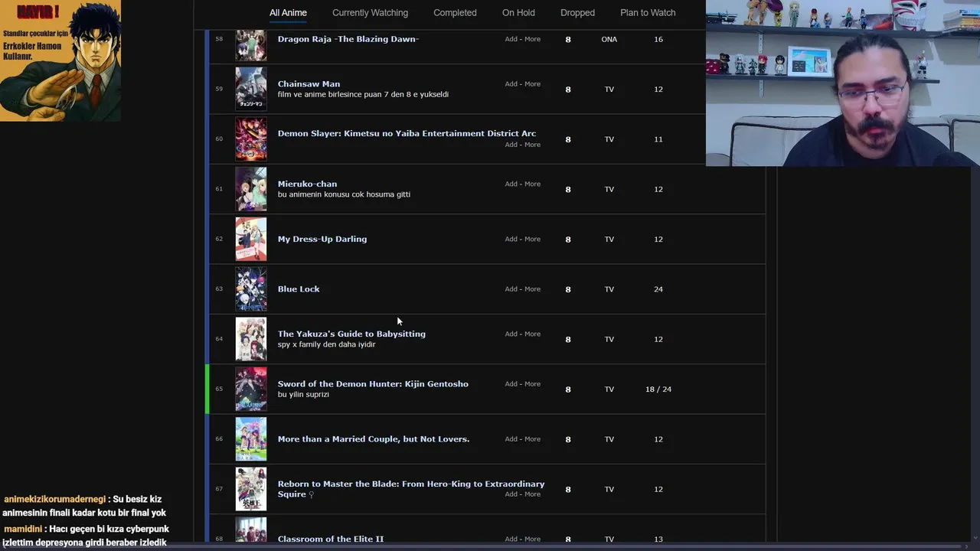Click the Mieruko-chan cover thumbnail
The width and height of the screenshot is (980, 551).
(x=251, y=189)
